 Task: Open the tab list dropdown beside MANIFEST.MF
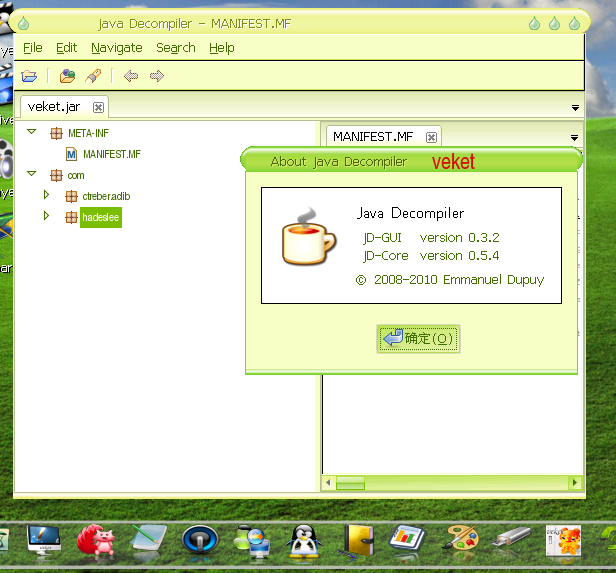pos(574,138)
